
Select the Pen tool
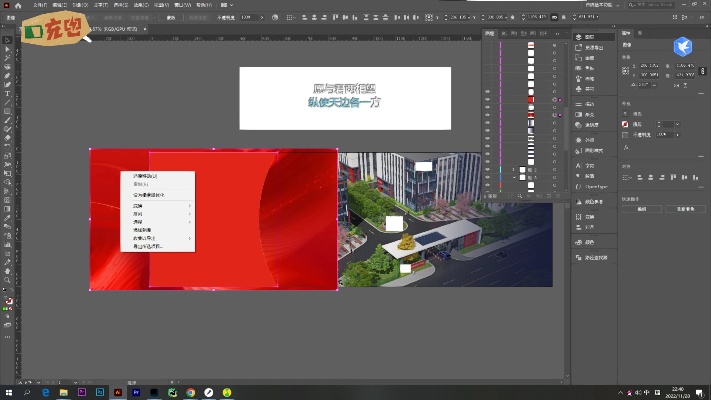pyautogui.click(x=7, y=76)
